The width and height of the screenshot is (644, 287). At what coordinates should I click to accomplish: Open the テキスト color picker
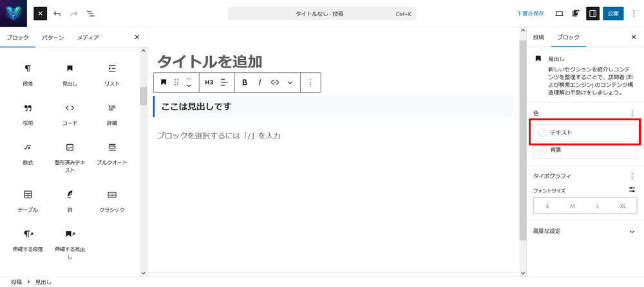click(x=585, y=132)
